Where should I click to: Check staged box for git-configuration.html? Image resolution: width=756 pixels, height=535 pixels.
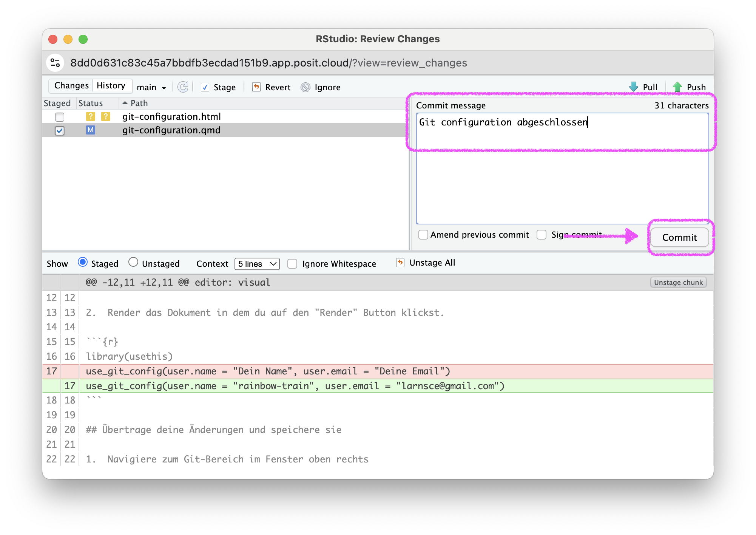click(x=60, y=117)
